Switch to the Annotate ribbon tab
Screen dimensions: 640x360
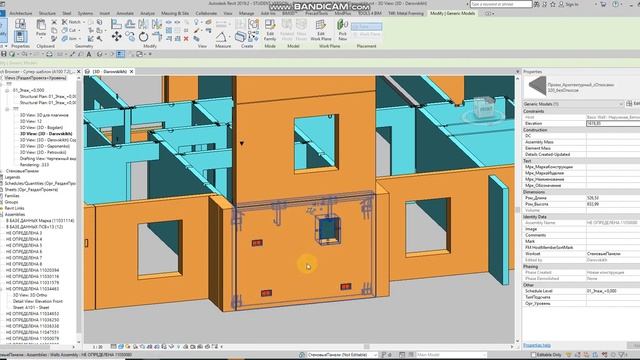pos(125,13)
